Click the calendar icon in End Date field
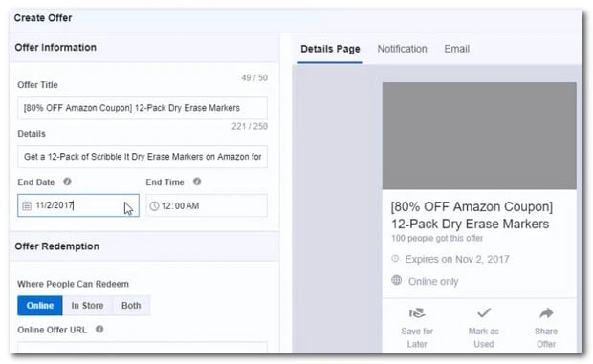Viewport: 593px width, 364px height. coord(27,205)
